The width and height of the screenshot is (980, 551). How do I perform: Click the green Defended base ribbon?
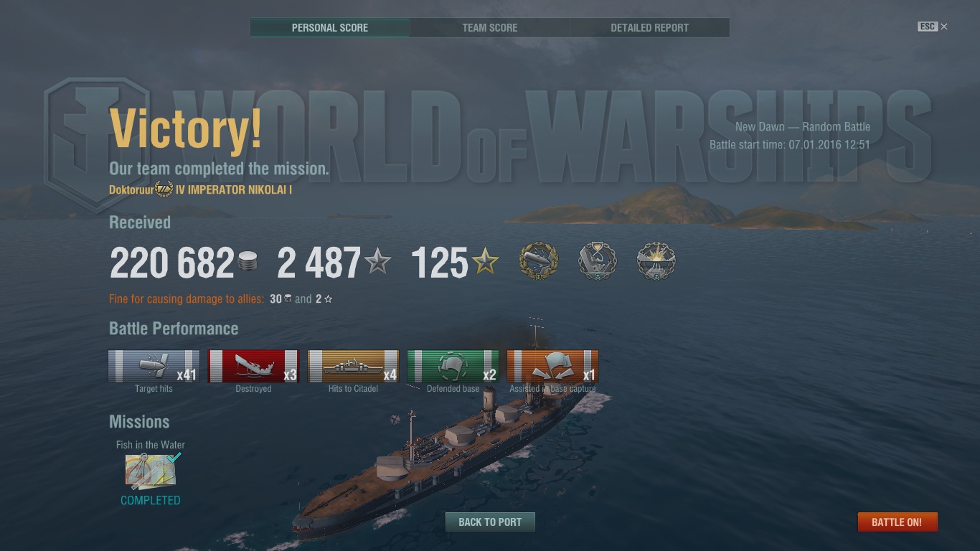[x=453, y=367]
